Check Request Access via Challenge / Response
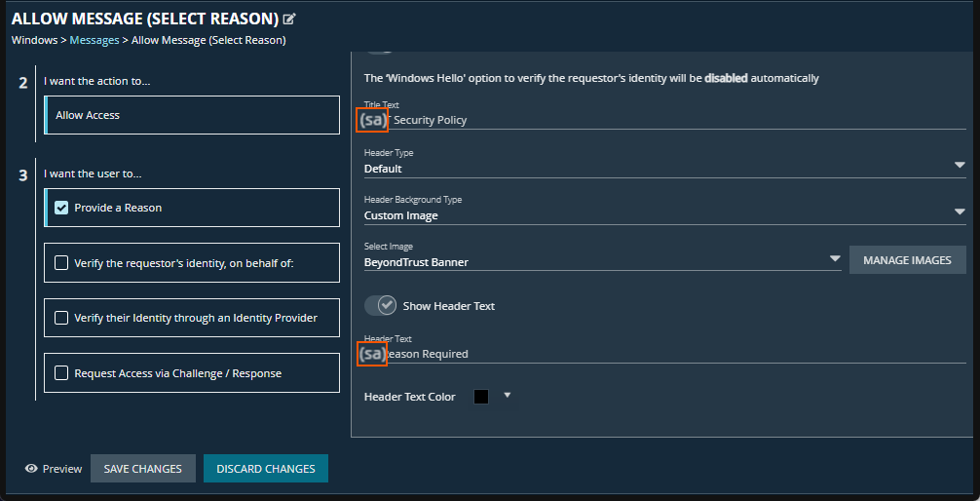The height and width of the screenshot is (501, 980). (x=61, y=373)
